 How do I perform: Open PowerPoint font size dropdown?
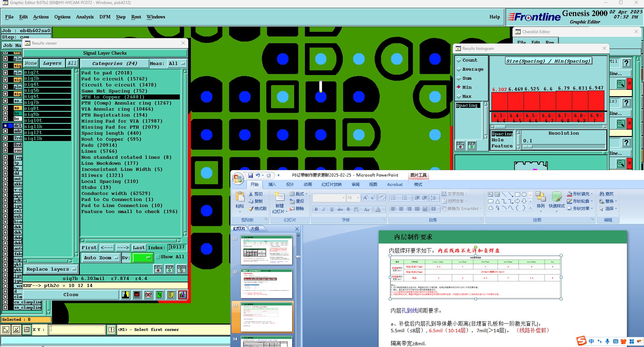358,198
